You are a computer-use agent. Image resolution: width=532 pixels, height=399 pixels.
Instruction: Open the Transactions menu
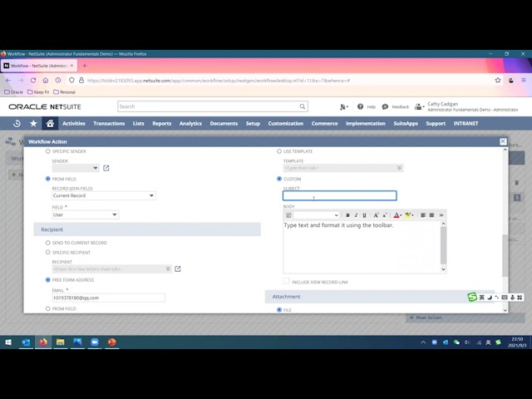point(109,124)
